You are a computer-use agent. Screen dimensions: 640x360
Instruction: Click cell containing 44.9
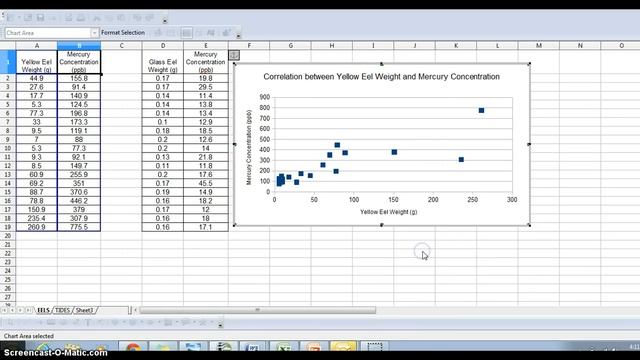[x=37, y=78]
